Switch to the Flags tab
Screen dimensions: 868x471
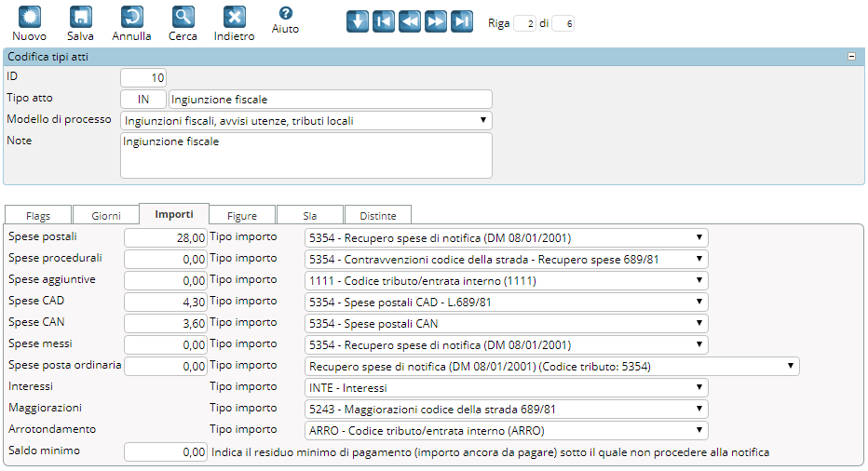pos(38,215)
